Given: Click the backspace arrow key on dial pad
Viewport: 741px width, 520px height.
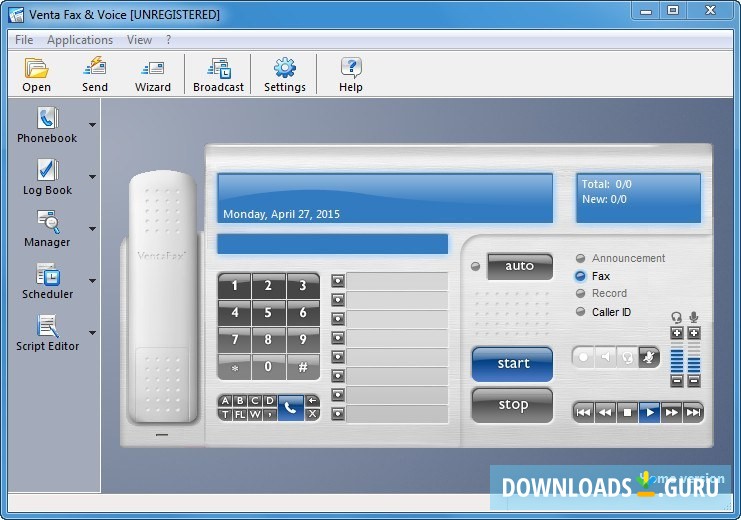Looking at the screenshot, I should (x=312, y=401).
